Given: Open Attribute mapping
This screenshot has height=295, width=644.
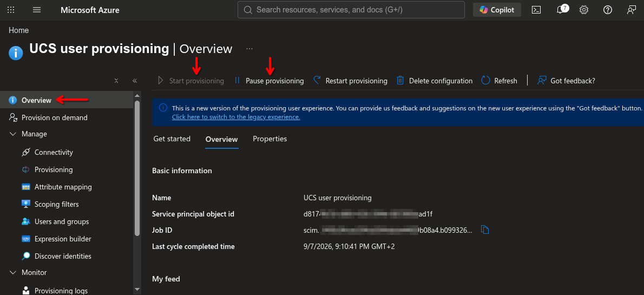Looking at the screenshot, I should tap(63, 187).
